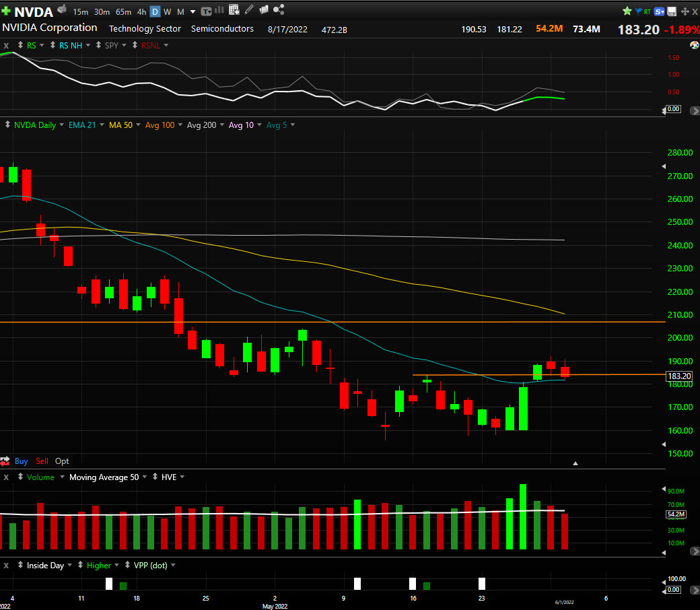Open the EMA 21 dropdown arrow
The image size is (700, 610).
[x=102, y=125]
